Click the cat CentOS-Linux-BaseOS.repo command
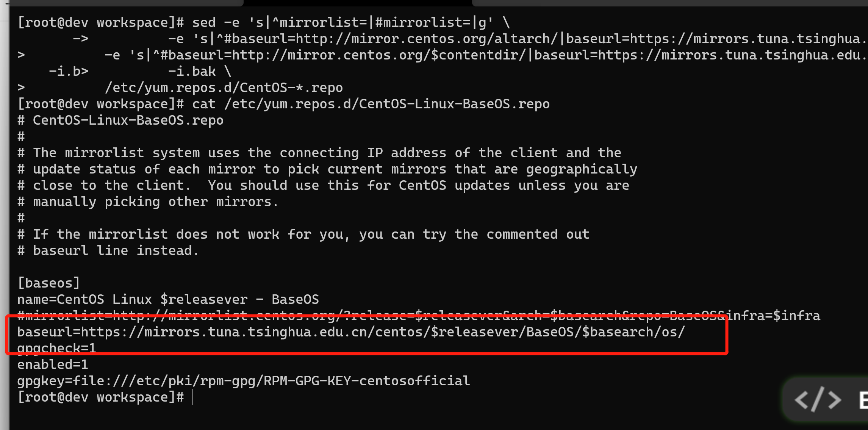868x430 pixels. [371, 104]
